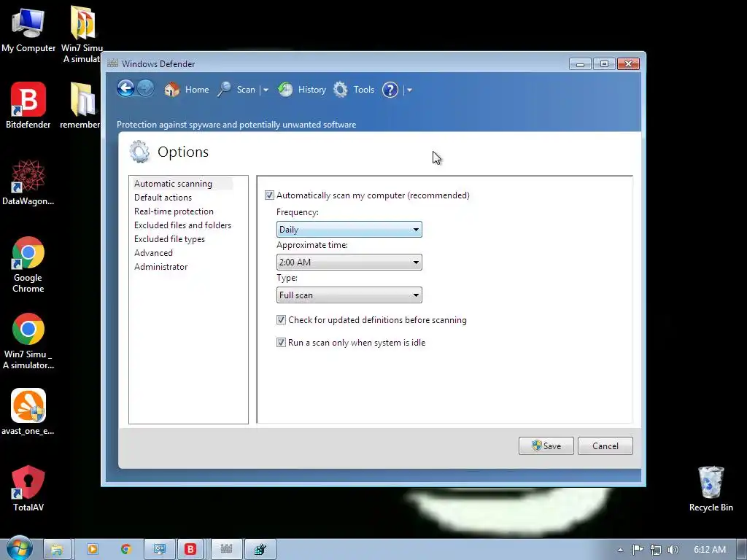This screenshot has height=560, width=747.
Task: Open Chrome from the taskbar
Action: (x=125, y=549)
